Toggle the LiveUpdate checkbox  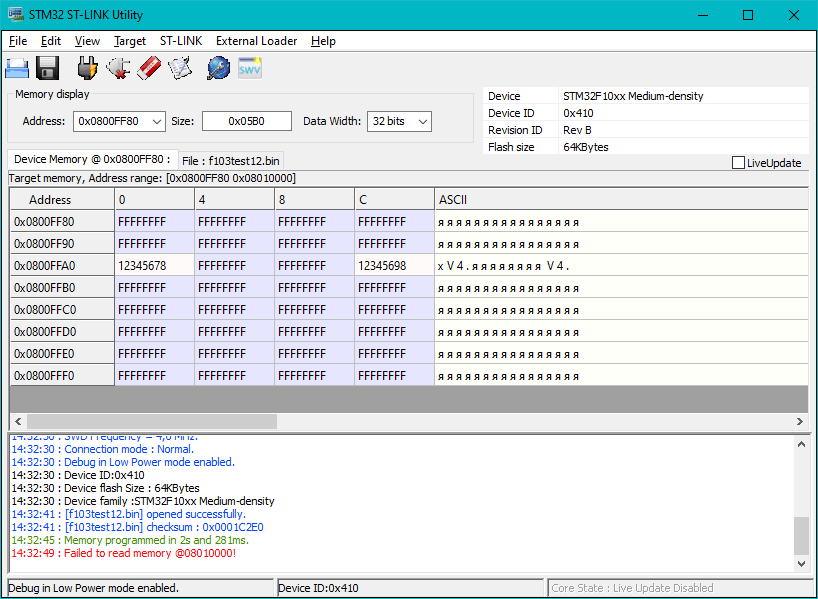tap(738, 163)
